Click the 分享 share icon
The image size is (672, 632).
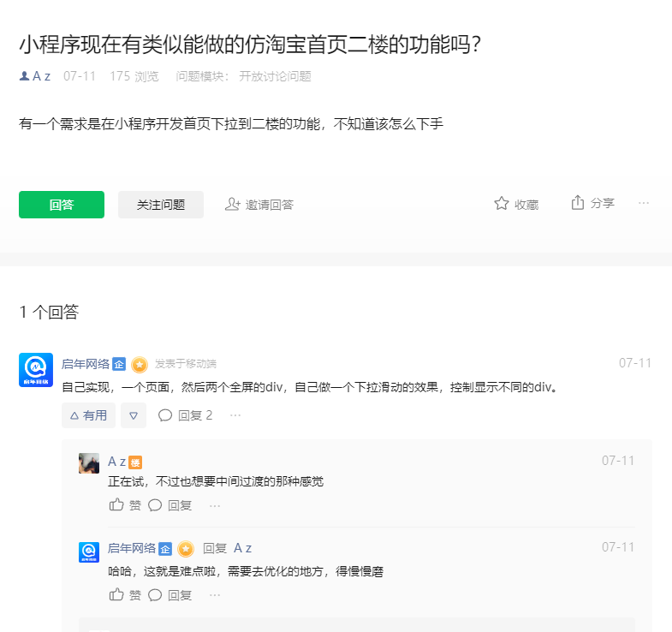click(x=578, y=203)
